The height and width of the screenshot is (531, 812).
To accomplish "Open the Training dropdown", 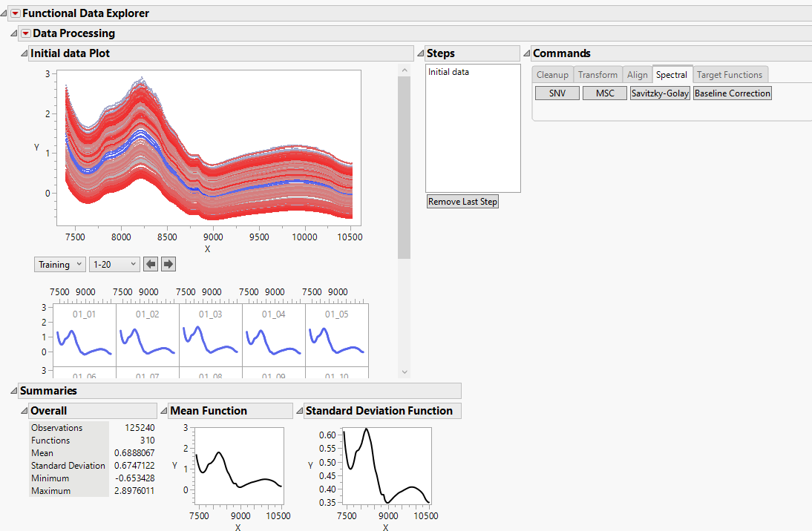I will click(x=59, y=264).
